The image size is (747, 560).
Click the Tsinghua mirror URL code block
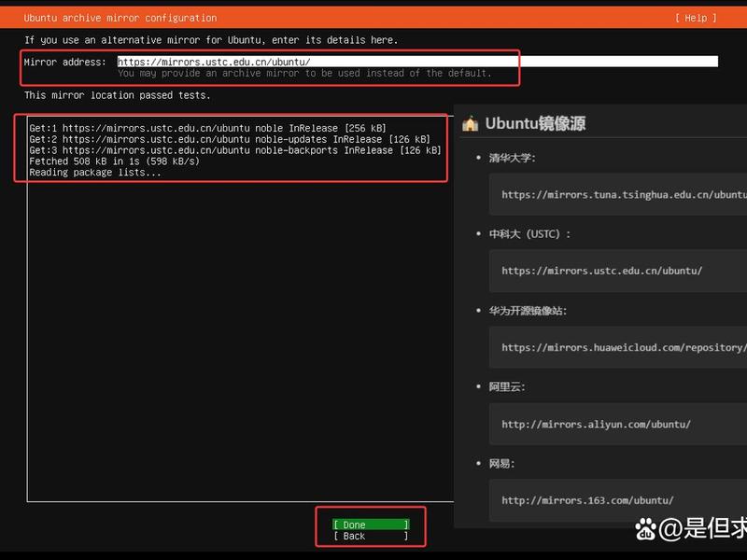pos(618,194)
